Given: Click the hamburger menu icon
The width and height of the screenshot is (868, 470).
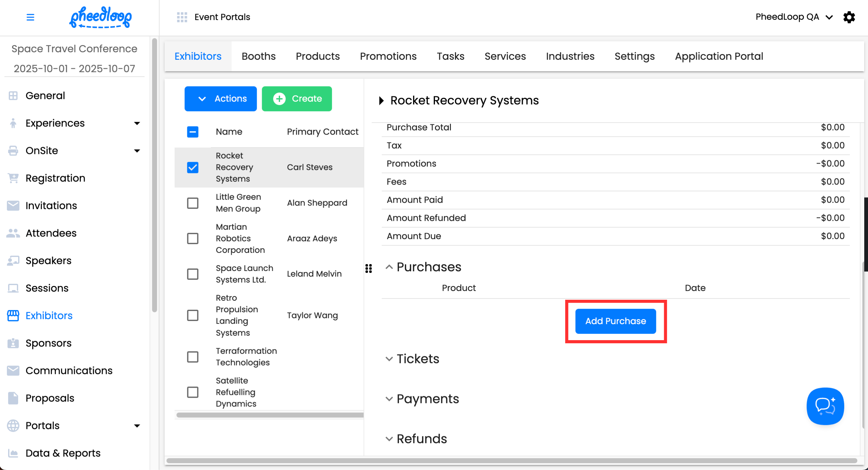Looking at the screenshot, I should point(30,17).
